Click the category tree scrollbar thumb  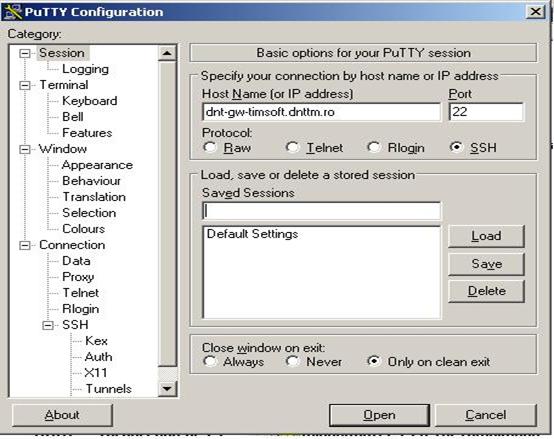(x=167, y=214)
